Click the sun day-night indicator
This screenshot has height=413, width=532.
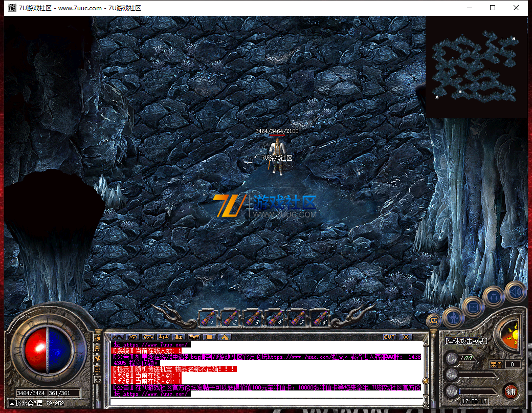[511, 335]
